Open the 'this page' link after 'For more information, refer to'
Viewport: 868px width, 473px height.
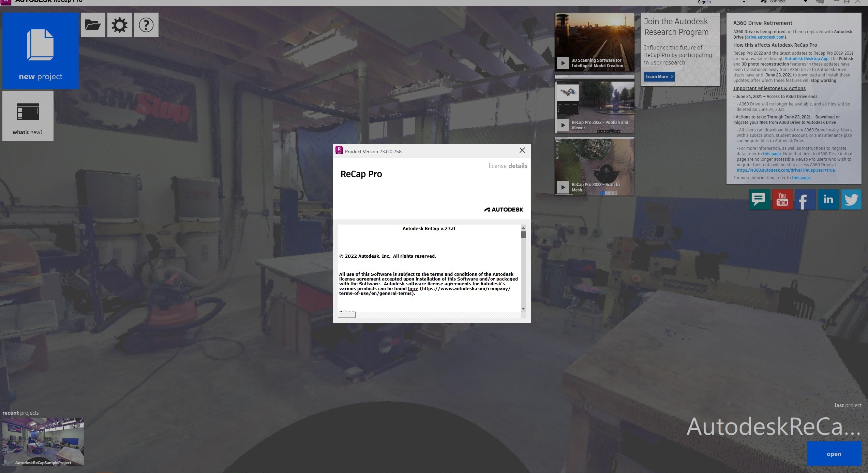coord(800,178)
